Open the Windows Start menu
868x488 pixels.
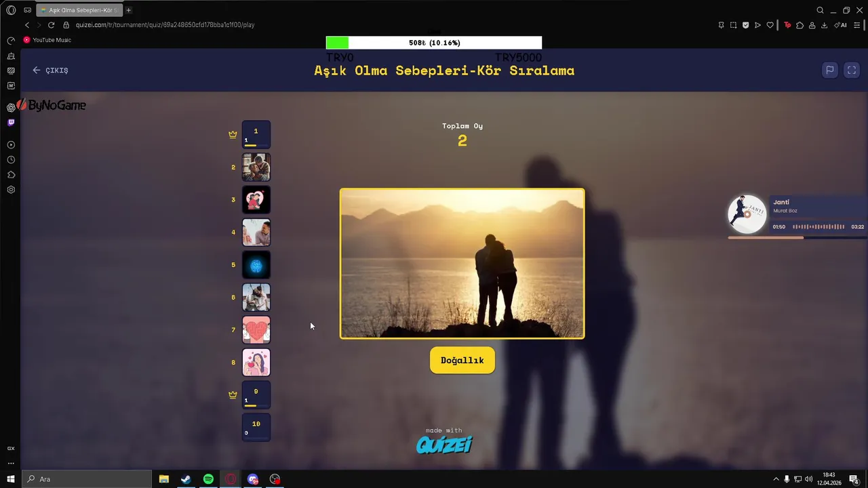[x=11, y=479]
